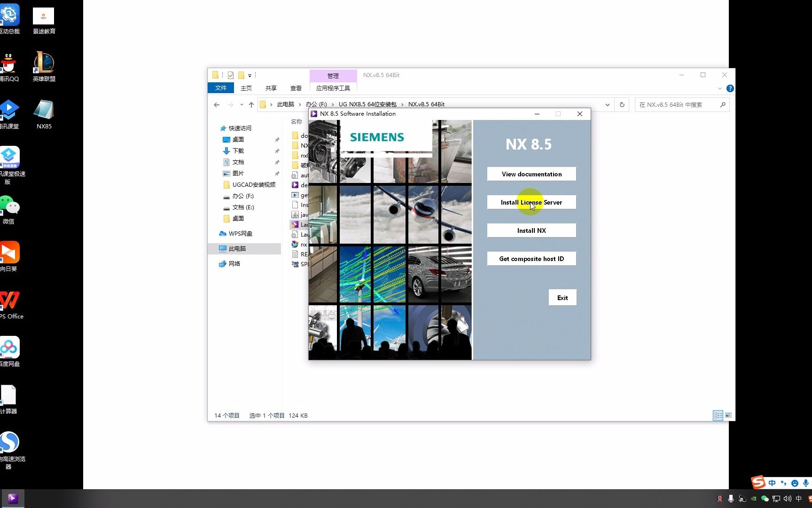This screenshot has height=508, width=812.
Task: Expand the address bar history dropdown
Action: pos(607,105)
